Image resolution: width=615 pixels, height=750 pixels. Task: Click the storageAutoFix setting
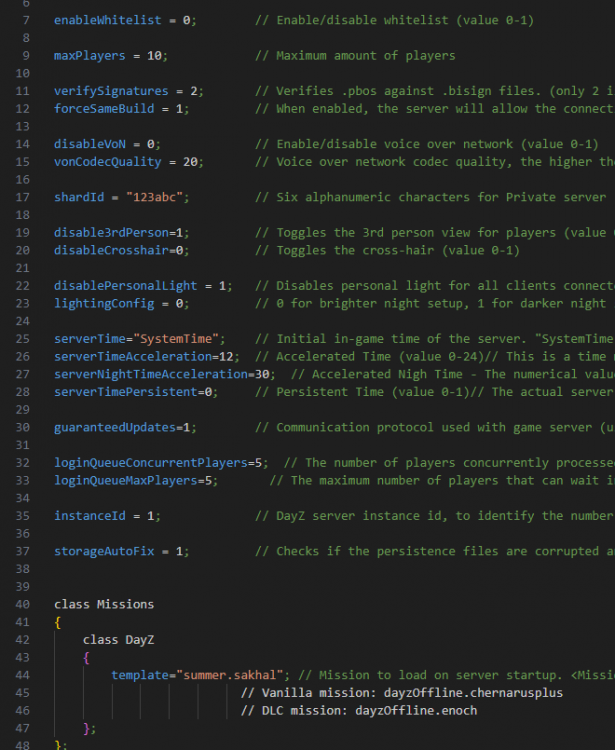tap(104, 551)
